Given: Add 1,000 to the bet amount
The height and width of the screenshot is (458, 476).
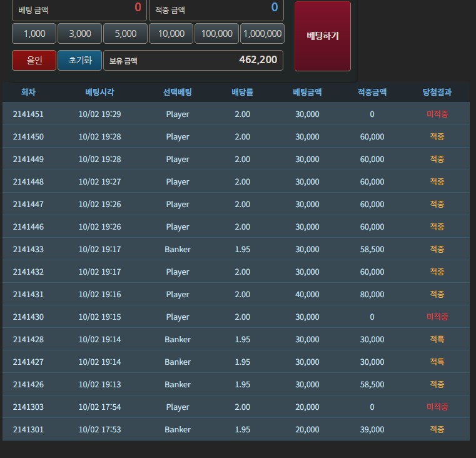Looking at the screenshot, I should coord(34,33).
